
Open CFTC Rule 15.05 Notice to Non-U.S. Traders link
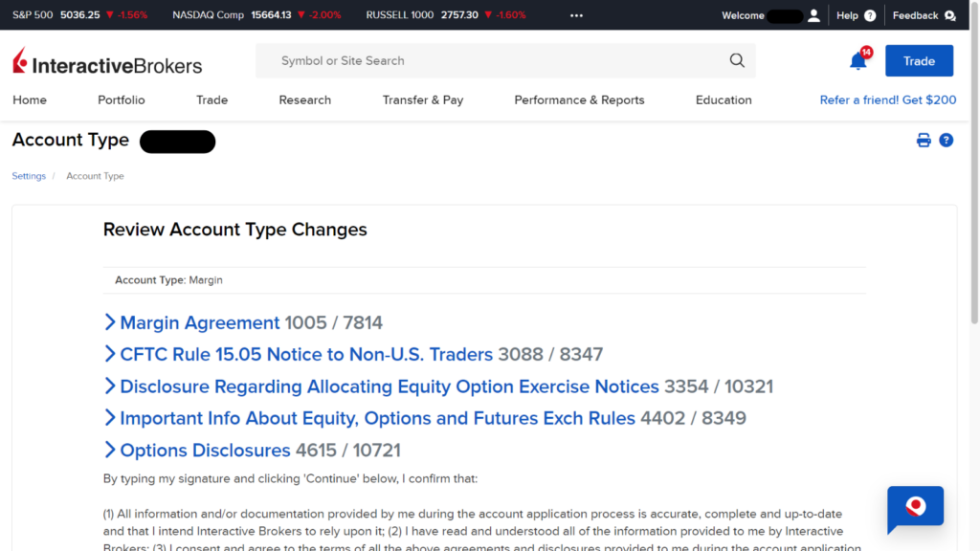306,354
